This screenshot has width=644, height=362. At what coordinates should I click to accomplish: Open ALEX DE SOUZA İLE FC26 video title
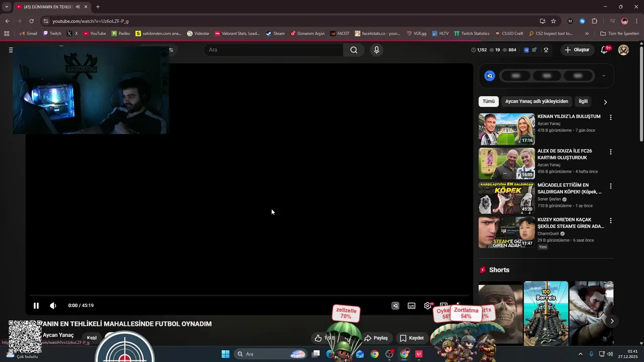[x=565, y=154]
